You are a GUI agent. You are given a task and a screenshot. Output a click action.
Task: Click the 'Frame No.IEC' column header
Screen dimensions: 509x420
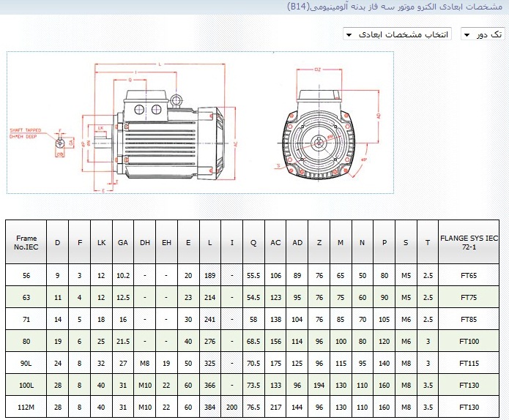(26, 242)
